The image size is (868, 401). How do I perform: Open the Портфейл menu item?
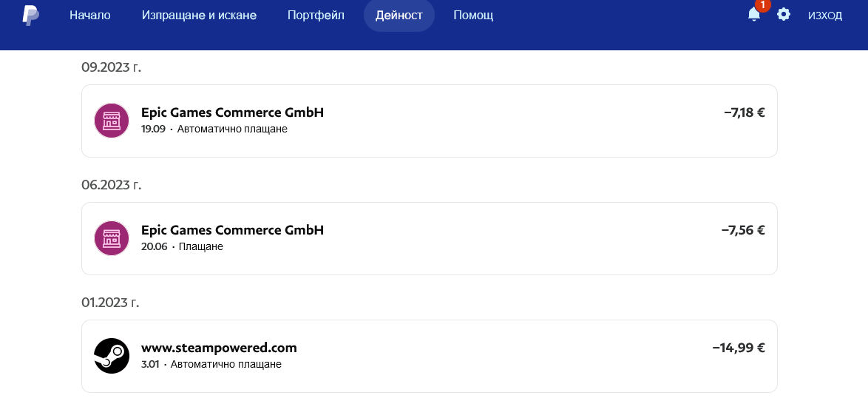(x=316, y=16)
